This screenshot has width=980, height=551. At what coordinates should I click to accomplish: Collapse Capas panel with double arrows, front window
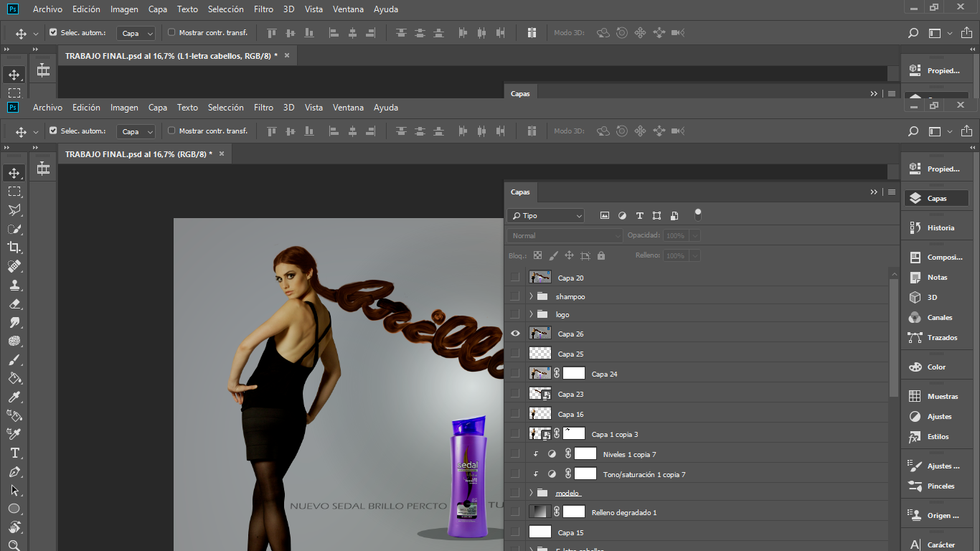tap(874, 192)
